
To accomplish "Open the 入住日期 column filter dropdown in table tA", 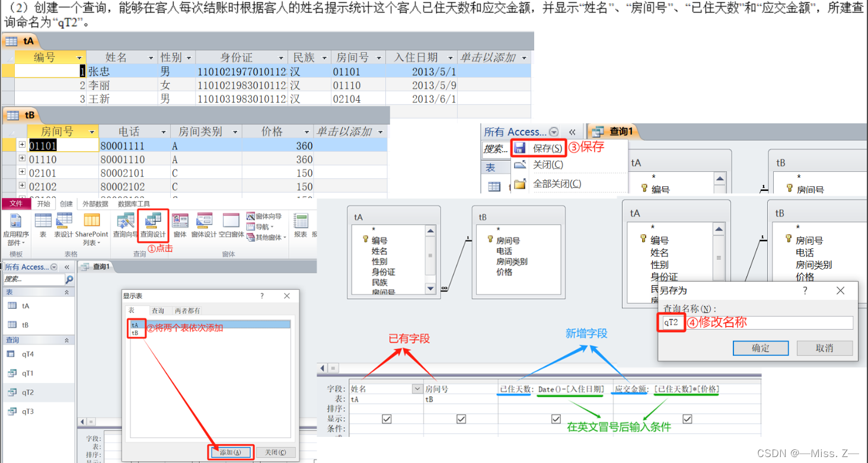I will pyautogui.click(x=449, y=58).
